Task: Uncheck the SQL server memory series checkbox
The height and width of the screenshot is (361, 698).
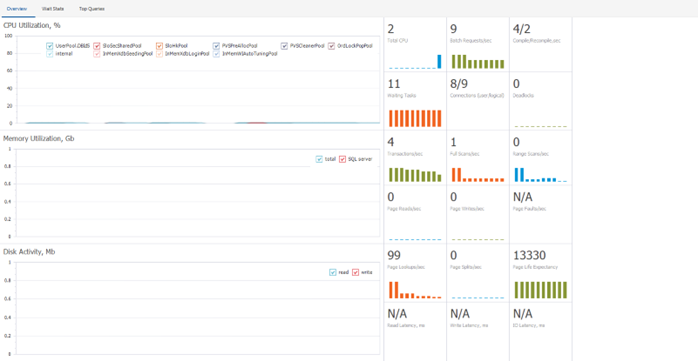Action: (x=342, y=159)
